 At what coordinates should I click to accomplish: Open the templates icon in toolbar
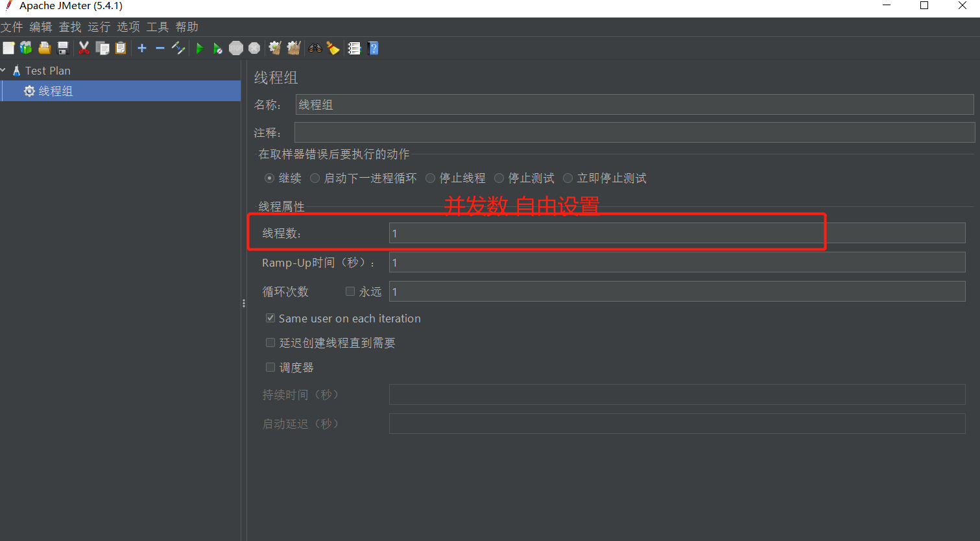point(26,48)
